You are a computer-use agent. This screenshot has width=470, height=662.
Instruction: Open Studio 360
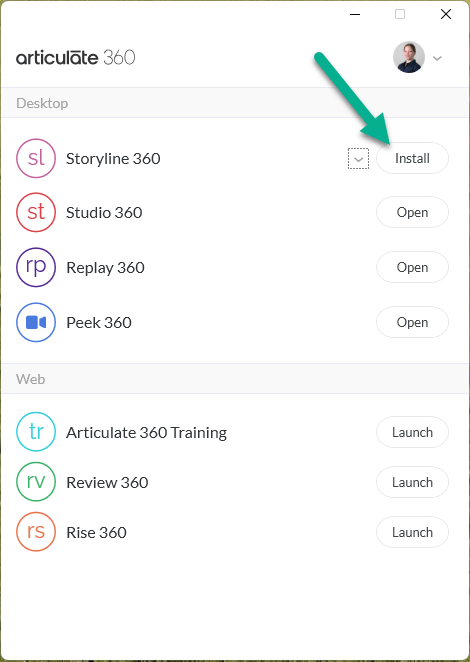click(x=412, y=212)
